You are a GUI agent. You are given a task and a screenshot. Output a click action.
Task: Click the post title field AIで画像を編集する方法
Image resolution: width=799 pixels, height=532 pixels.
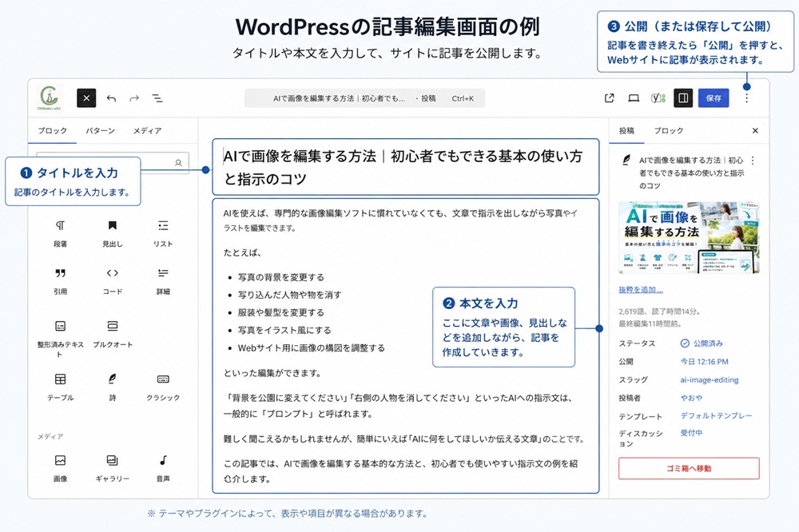(405, 167)
